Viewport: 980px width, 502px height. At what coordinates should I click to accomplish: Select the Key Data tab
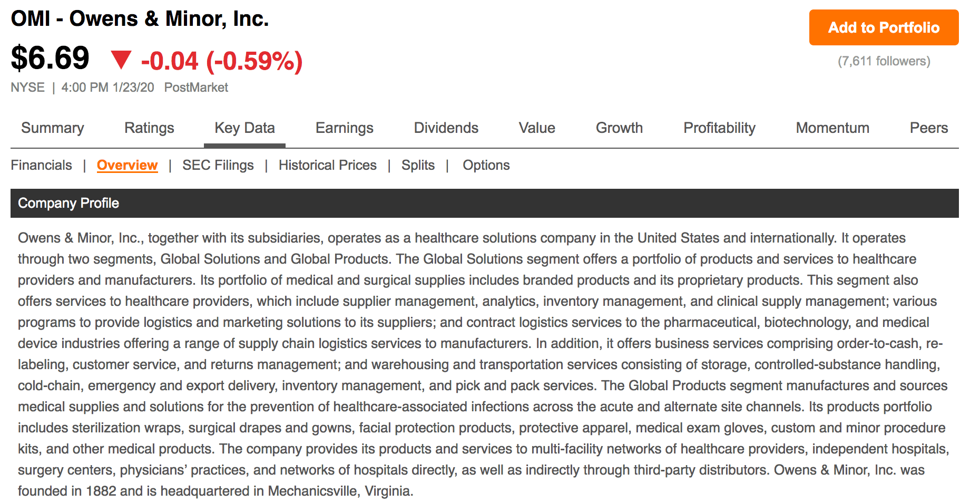[x=244, y=128]
